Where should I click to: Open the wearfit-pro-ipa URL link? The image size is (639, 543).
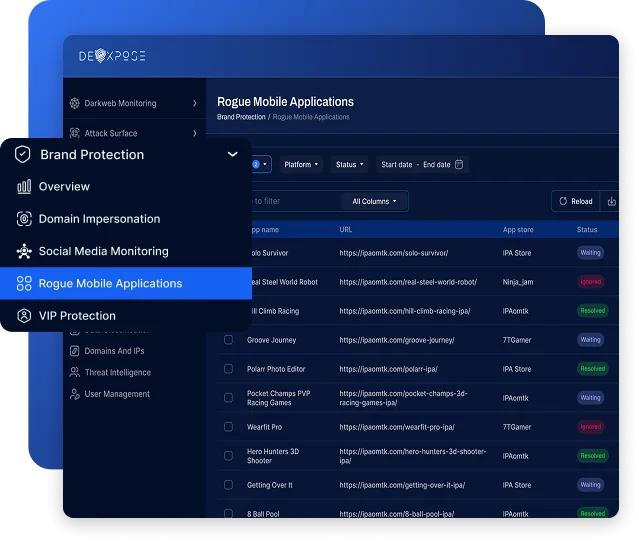coord(397,427)
